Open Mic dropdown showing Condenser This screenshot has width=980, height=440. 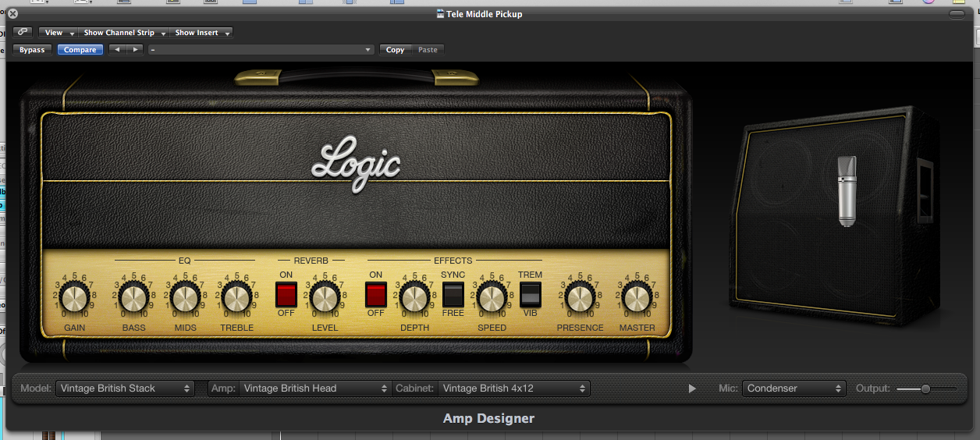coord(794,388)
